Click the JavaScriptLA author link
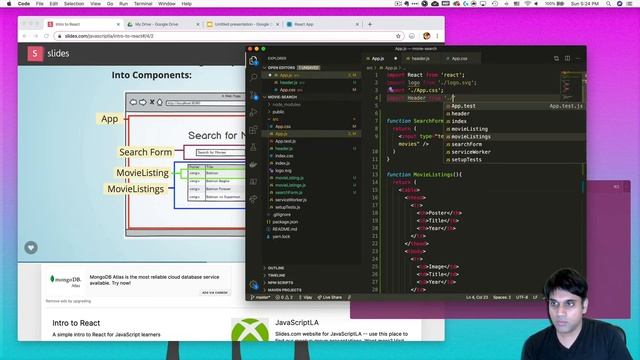 pos(297,322)
